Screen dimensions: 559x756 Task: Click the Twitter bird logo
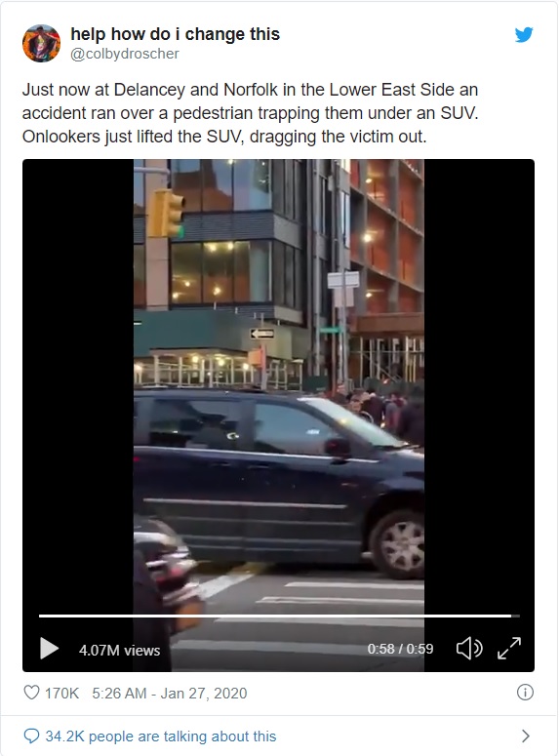524,35
